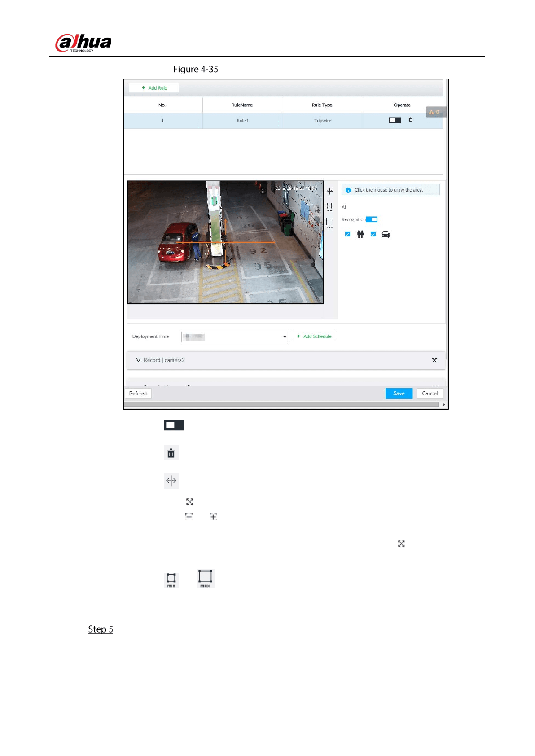
Task: Click the scroll-right arrow of the horizontal scrollbar
Action: tap(444, 405)
